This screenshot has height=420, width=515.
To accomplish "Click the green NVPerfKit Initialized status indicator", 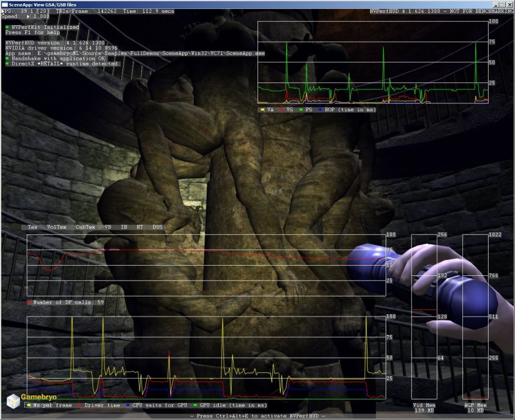I will (x=7, y=27).
